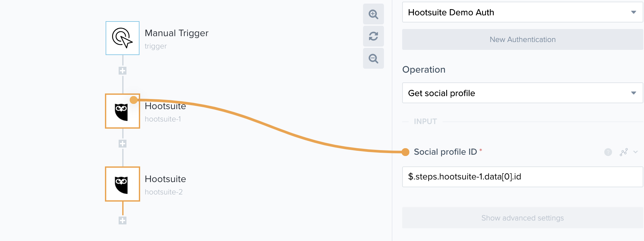644x241 pixels.
Task: Open help for Social profile ID field
Action: tap(608, 152)
